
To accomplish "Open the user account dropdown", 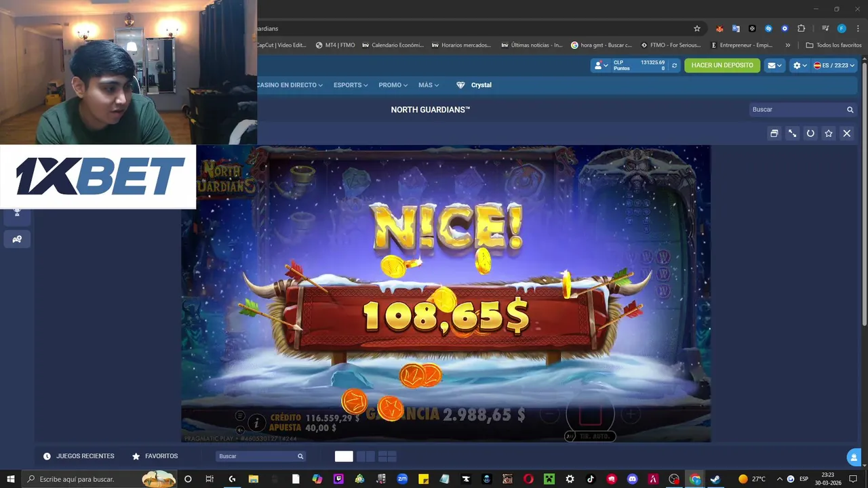I will (600, 66).
